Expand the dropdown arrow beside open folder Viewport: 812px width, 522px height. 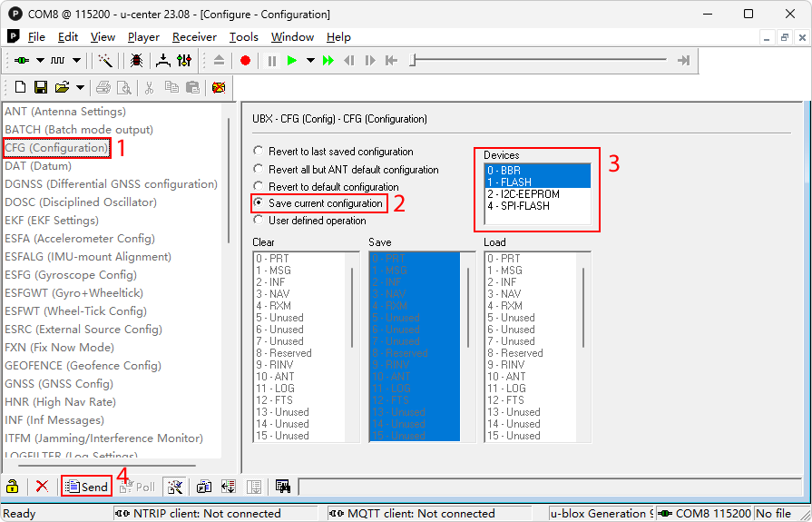80,88
